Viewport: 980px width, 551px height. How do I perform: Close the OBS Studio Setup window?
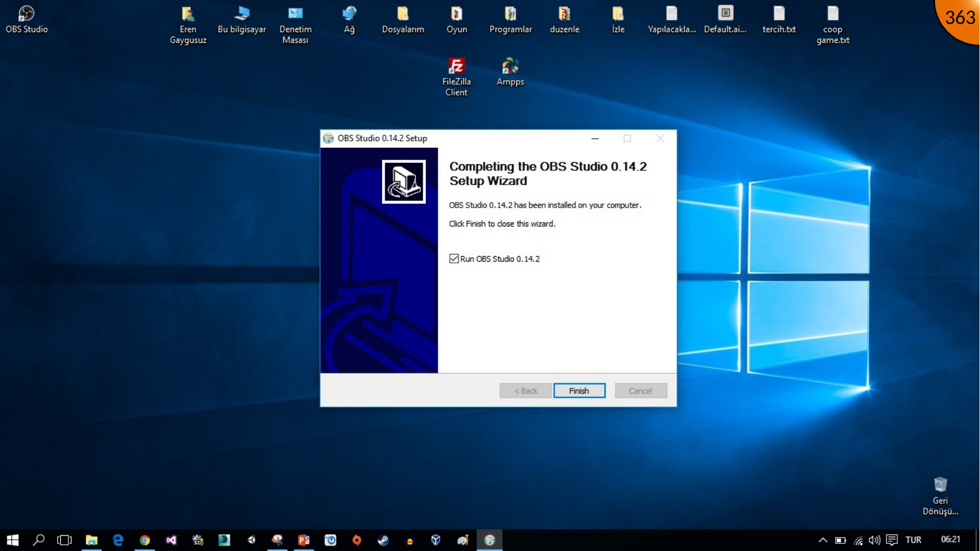point(660,138)
